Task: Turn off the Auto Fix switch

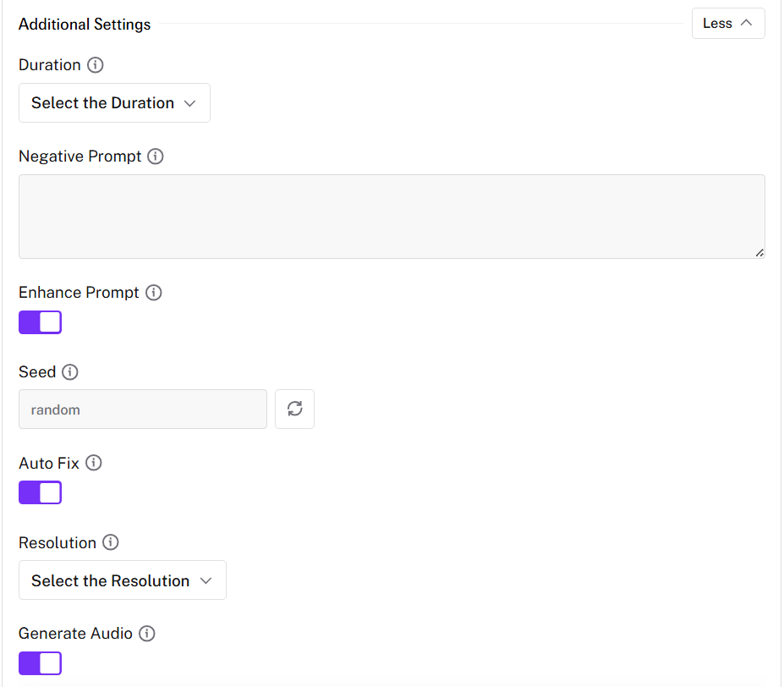Action: coord(40,492)
